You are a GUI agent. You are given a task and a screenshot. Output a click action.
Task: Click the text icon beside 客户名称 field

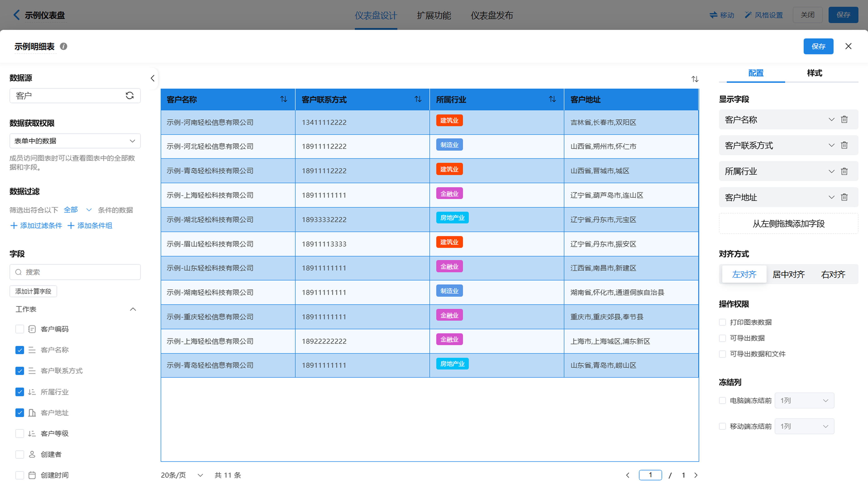tap(32, 350)
